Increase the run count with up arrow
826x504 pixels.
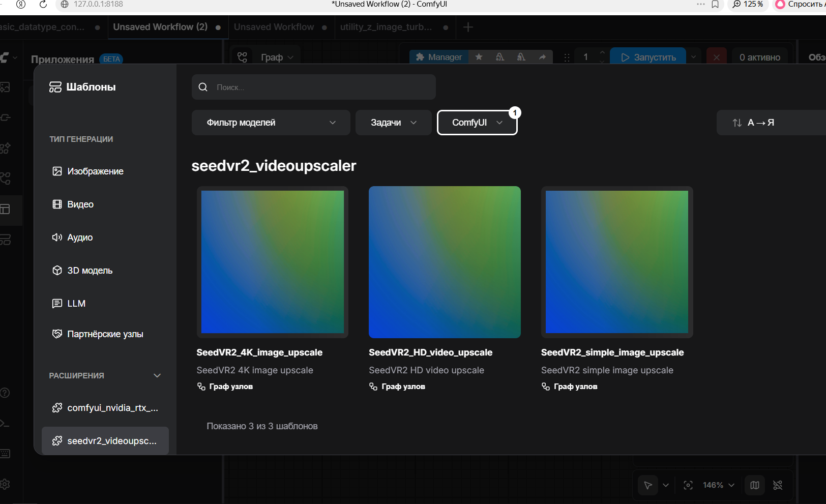tap(602, 52)
